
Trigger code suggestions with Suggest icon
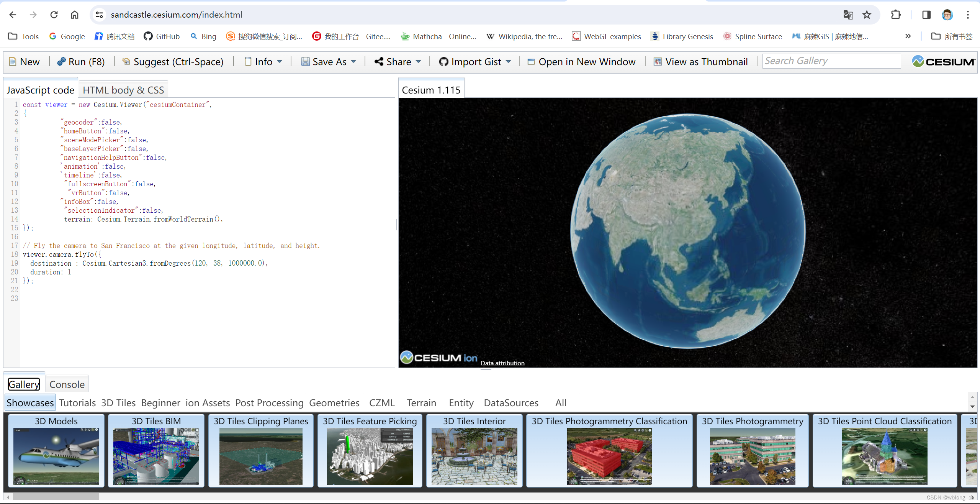click(x=172, y=61)
